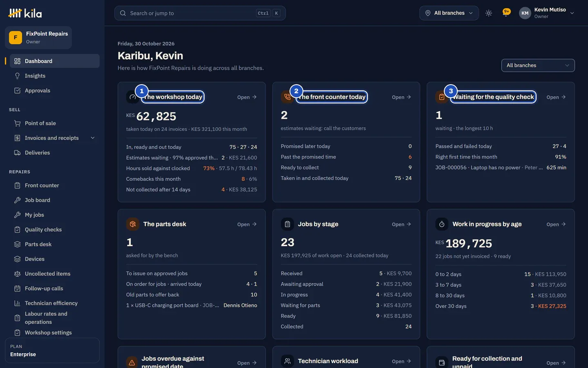Click the Technician workload people icon

(287, 361)
